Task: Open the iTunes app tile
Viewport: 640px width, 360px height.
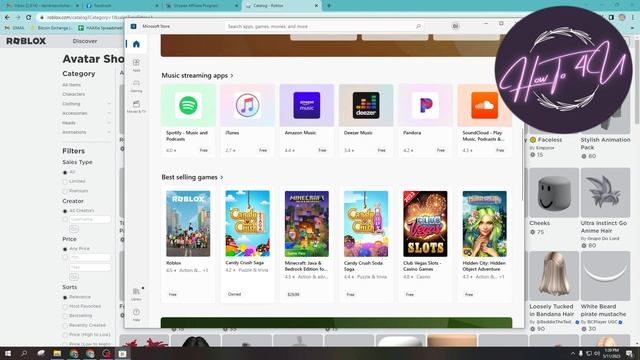Action: (x=247, y=120)
